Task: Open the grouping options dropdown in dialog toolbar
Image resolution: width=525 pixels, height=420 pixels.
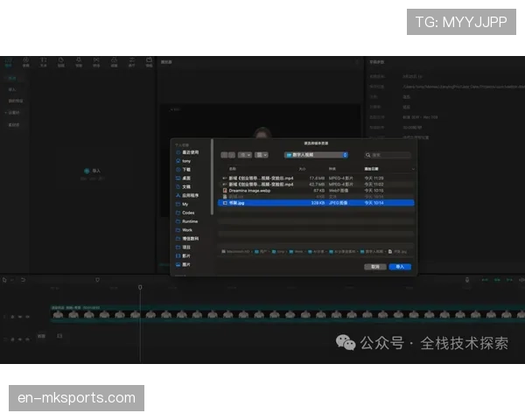Action: (x=261, y=154)
